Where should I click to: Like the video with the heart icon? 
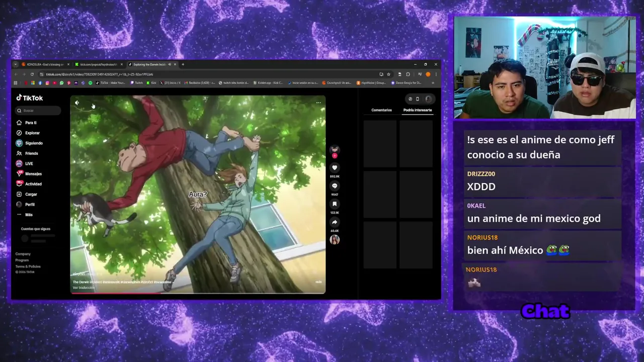point(335,167)
